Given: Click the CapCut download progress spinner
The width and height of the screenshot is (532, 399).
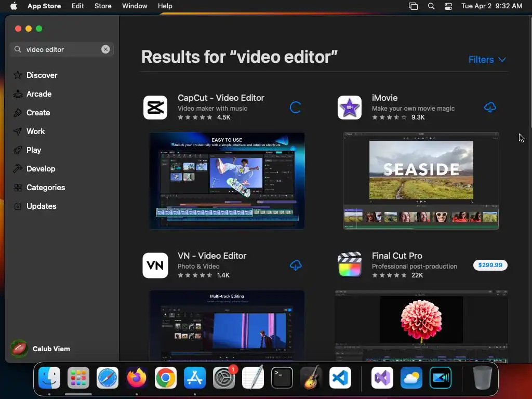Looking at the screenshot, I should tap(296, 107).
